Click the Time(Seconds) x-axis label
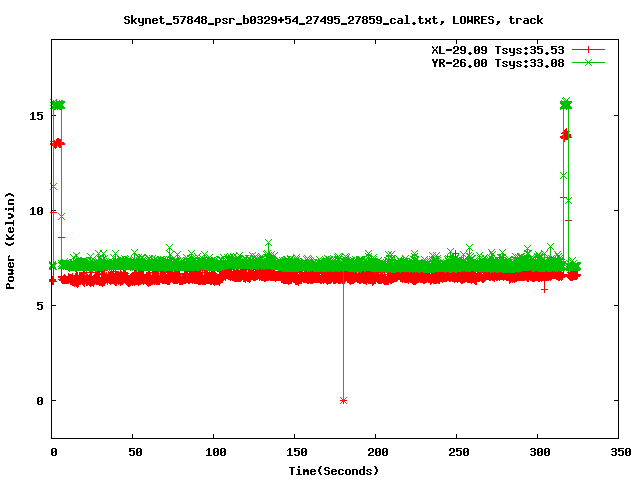 tap(334, 471)
